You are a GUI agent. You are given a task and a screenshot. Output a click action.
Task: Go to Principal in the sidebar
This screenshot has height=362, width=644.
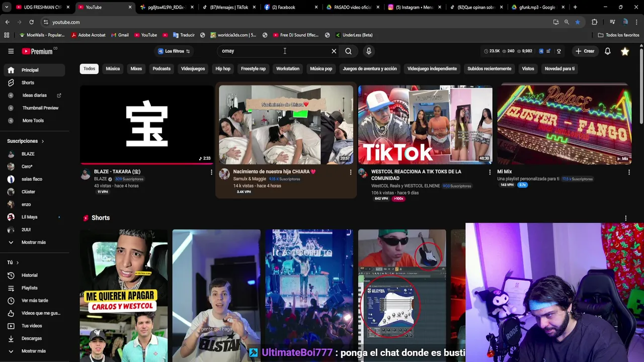point(34,70)
